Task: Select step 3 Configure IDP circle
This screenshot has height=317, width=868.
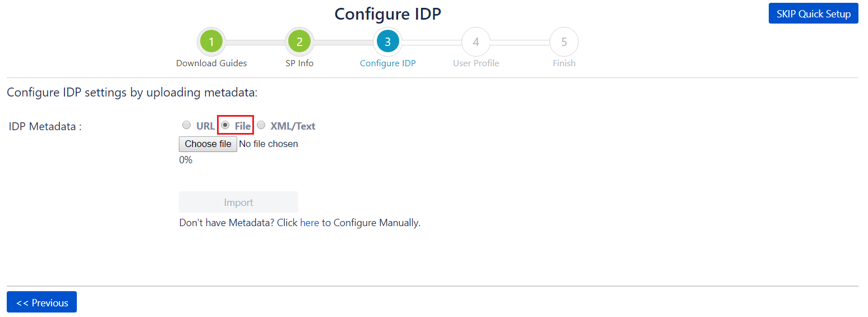Action: pos(387,42)
